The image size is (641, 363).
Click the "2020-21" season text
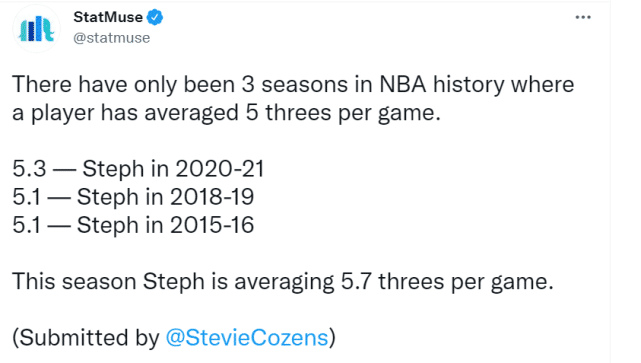click(220, 169)
